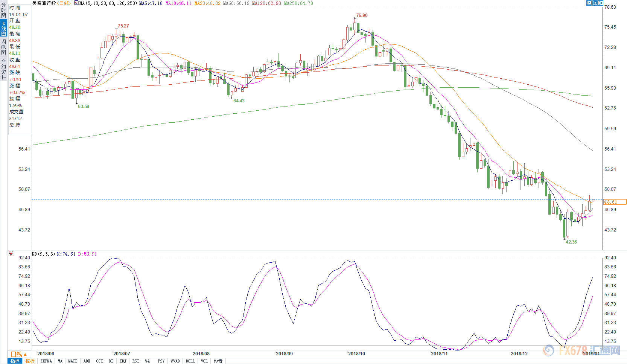627x364 pixels.
Task: Click the highest price 48.88 in info panel
Action: [x=15, y=41]
